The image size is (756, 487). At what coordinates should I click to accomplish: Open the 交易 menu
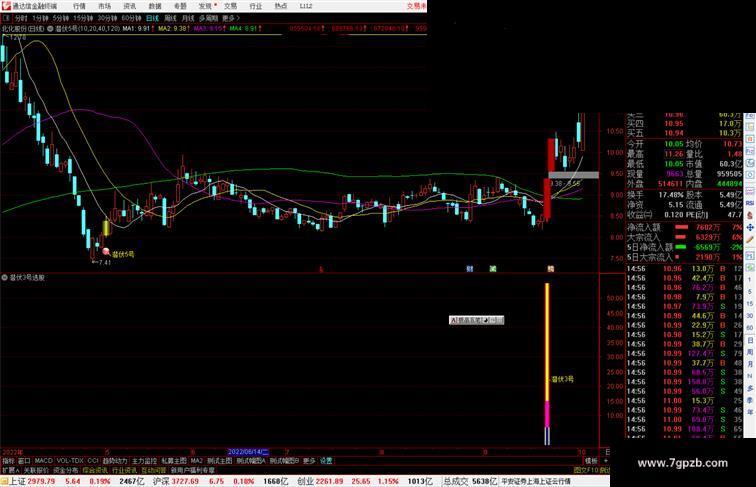tap(230, 6)
